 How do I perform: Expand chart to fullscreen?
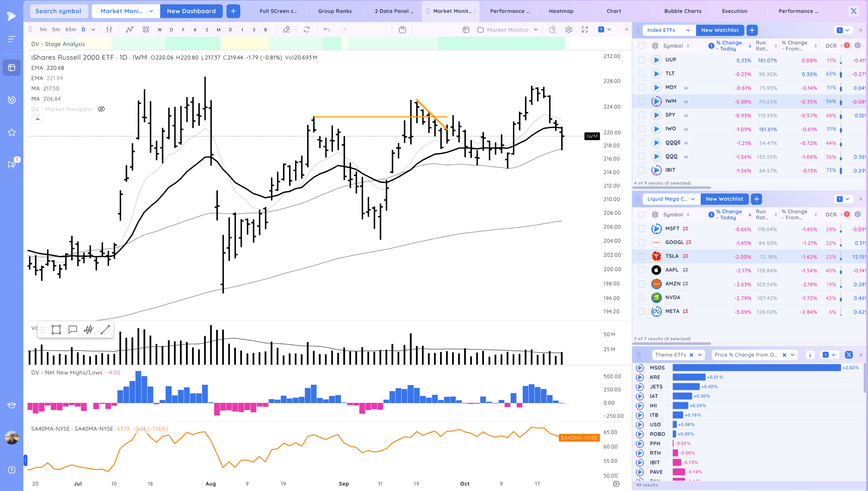point(585,30)
